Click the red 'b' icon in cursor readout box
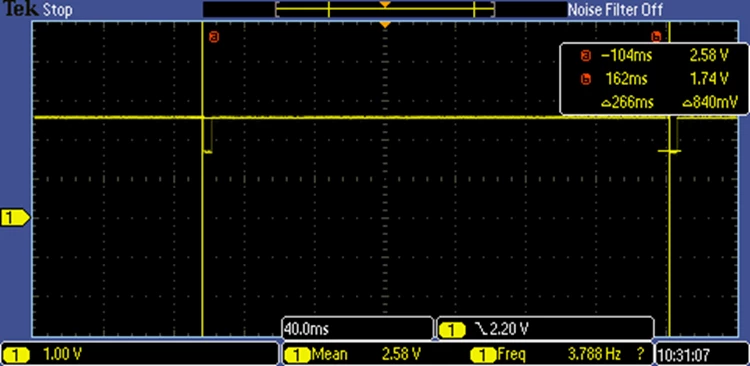 pyautogui.click(x=585, y=79)
